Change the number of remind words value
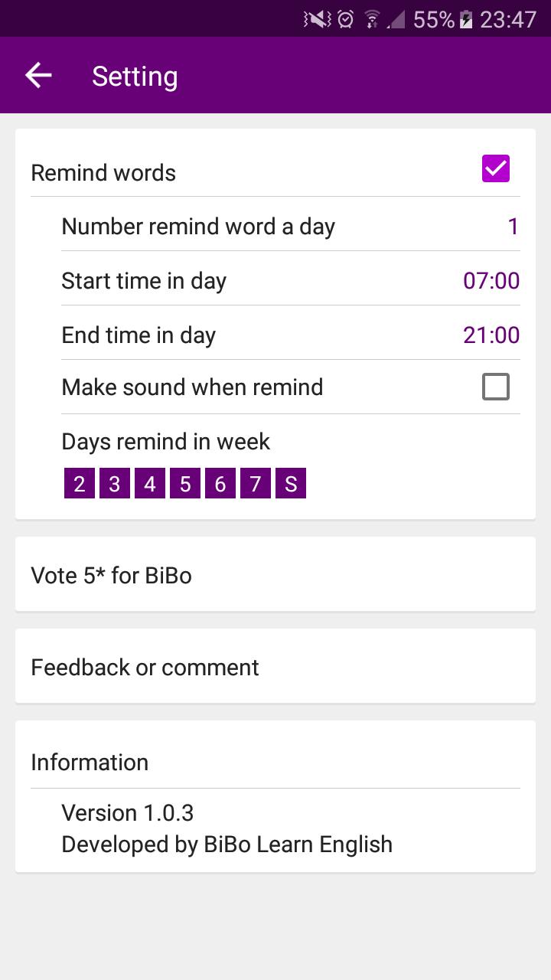Viewport: 551px width, 980px height. click(513, 227)
